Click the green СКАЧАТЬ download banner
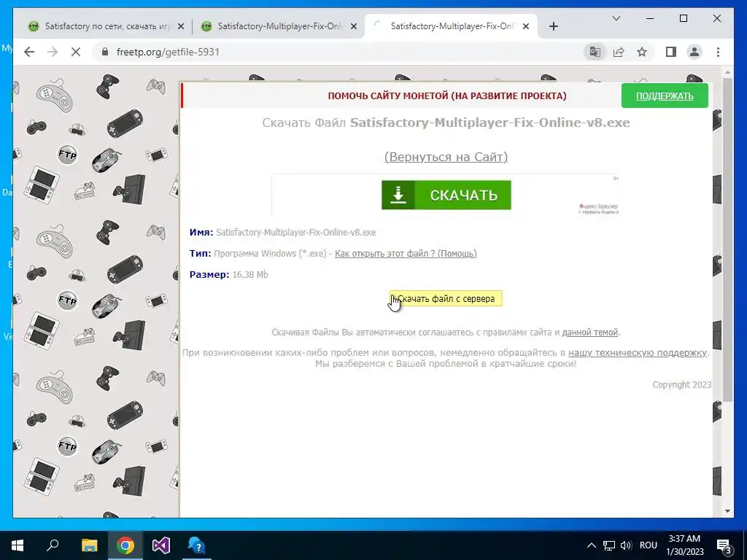 pos(446,195)
